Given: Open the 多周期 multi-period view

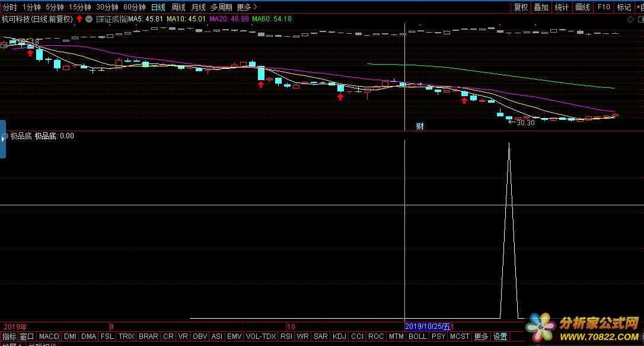Looking at the screenshot, I should pos(221,7).
